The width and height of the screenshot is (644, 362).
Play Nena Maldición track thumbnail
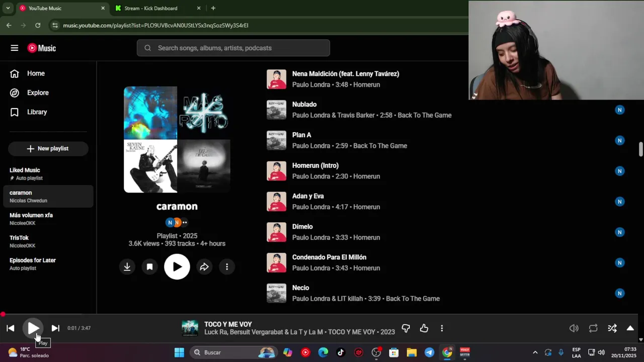click(x=276, y=79)
